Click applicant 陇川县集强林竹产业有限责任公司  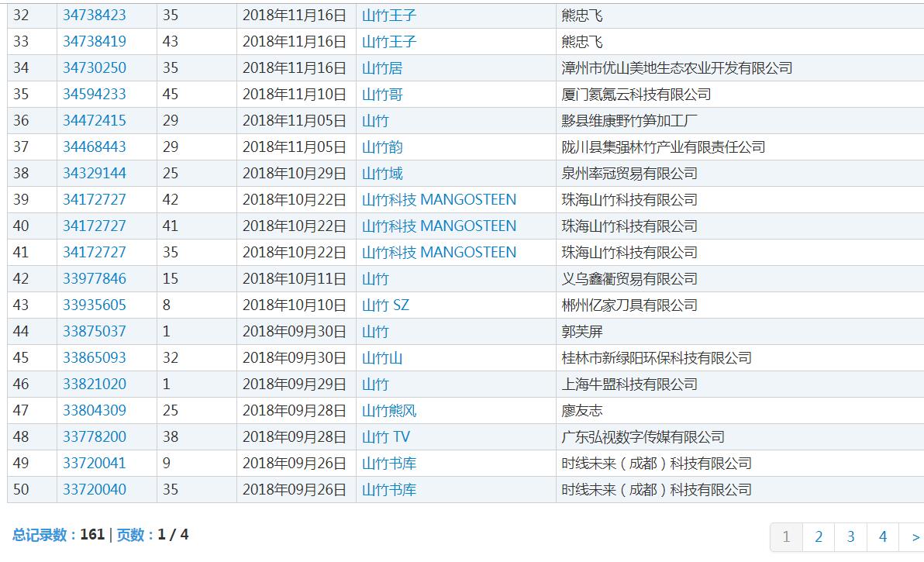(664, 147)
